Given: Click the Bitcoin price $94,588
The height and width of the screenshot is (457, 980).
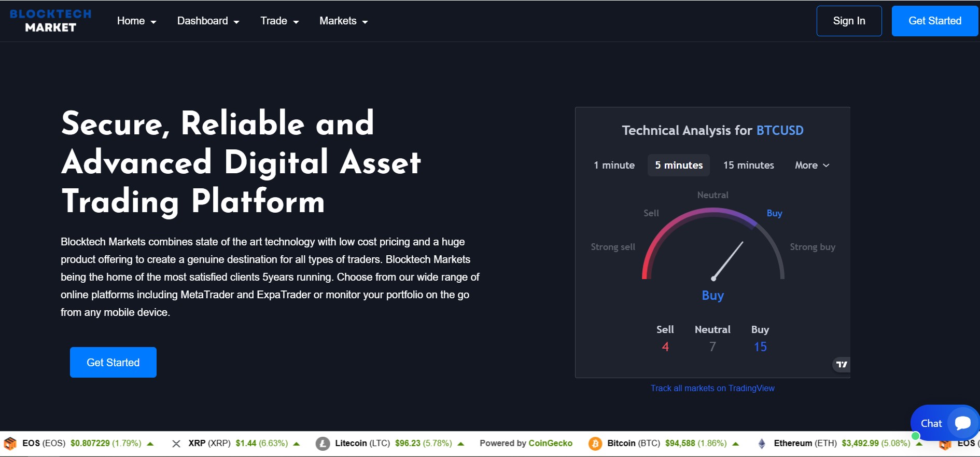Looking at the screenshot, I should [x=680, y=443].
